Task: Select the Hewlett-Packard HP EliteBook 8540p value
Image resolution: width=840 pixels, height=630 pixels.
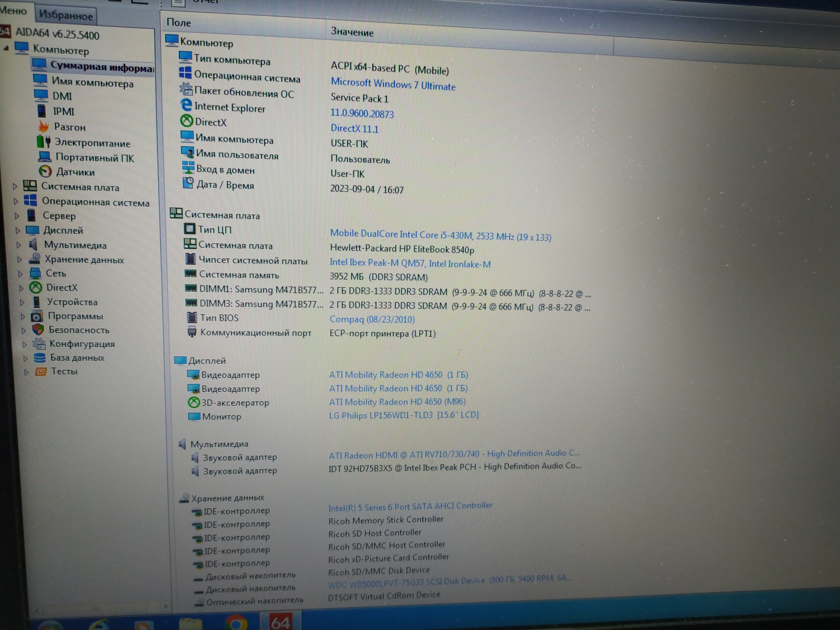Action: (402, 249)
